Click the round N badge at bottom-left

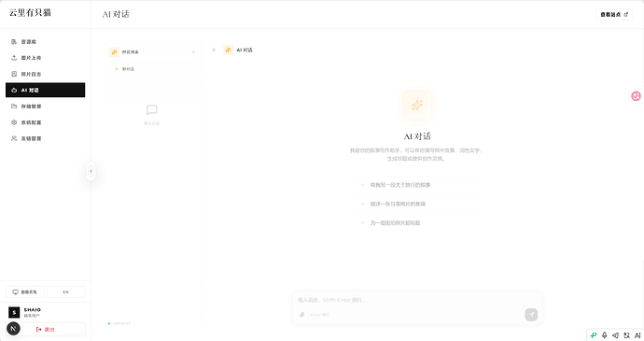coord(13,329)
